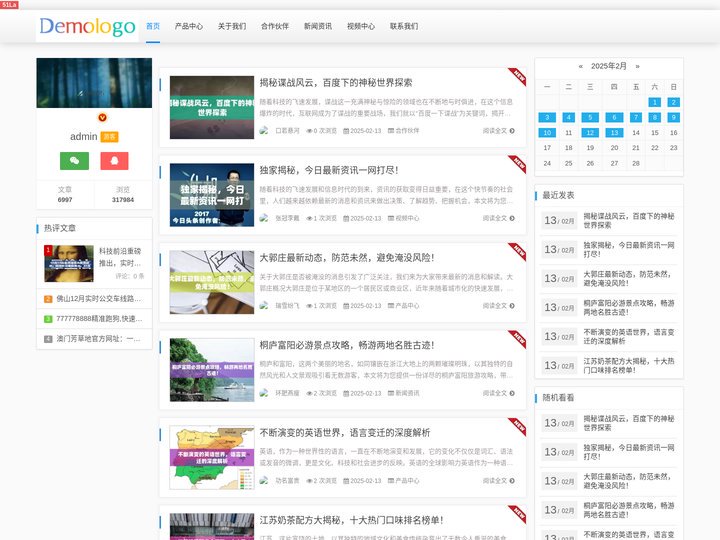Open article title 江苏奶茶配方大揭秘
The height and width of the screenshot is (540, 720).
point(351,520)
